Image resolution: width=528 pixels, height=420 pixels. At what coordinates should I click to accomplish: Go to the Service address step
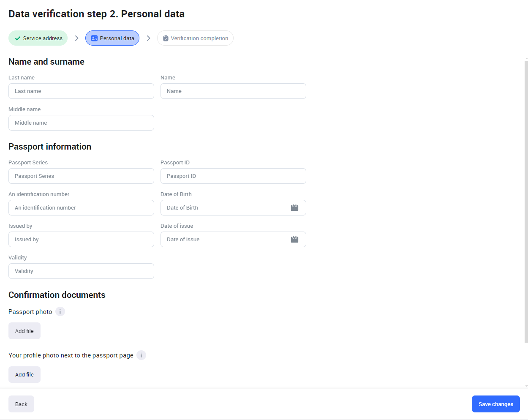[x=38, y=38]
